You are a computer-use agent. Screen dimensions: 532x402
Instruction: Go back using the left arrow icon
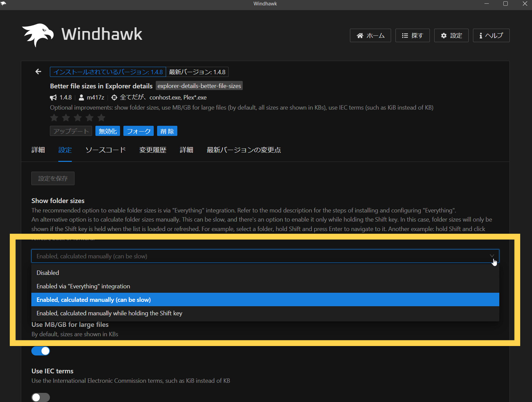pos(38,71)
